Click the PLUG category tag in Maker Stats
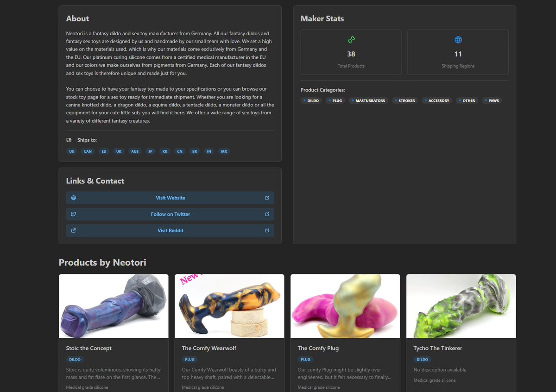Viewport: 556px width, 392px height. [x=335, y=100]
